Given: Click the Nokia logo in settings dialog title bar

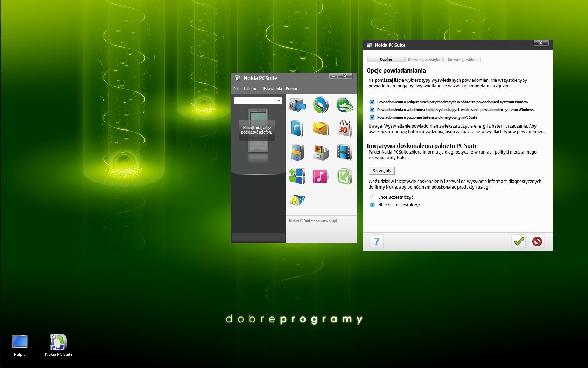Looking at the screenshot, I should point(369,45).
